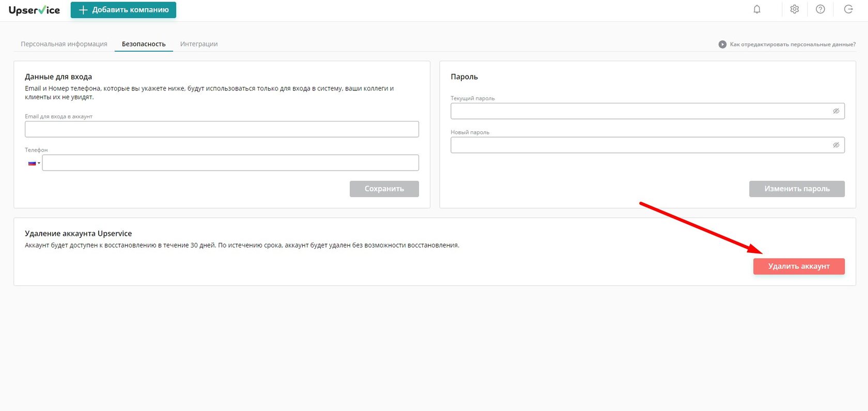
Task: Switch to Персональная информация tab
Action: (64, 44)
